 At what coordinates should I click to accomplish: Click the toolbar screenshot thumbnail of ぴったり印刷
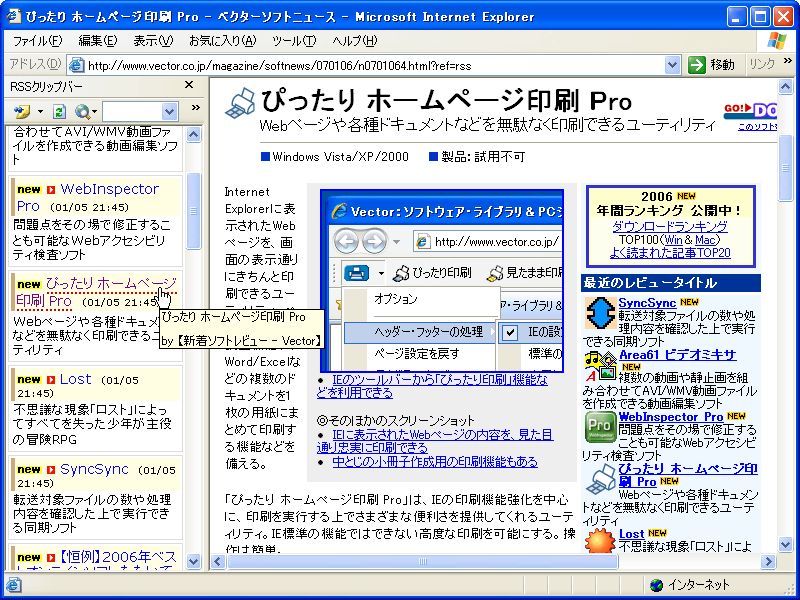point(442,281)
